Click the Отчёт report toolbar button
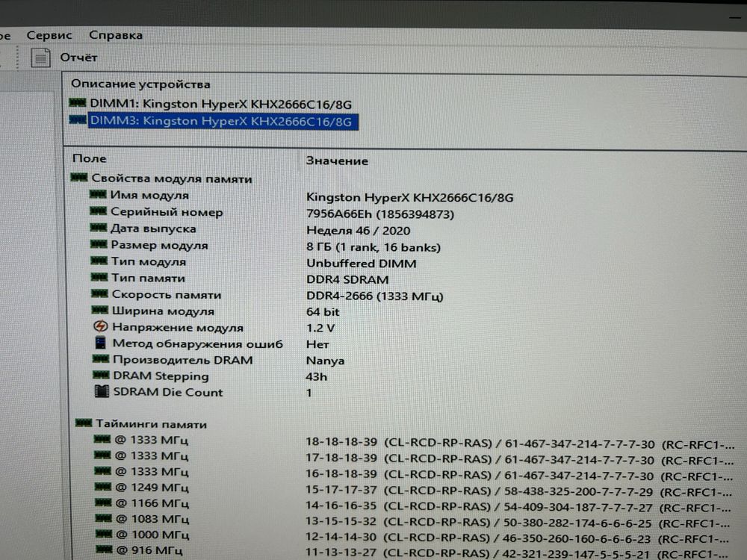Screen dimensions: 747x560 point(64,57)
